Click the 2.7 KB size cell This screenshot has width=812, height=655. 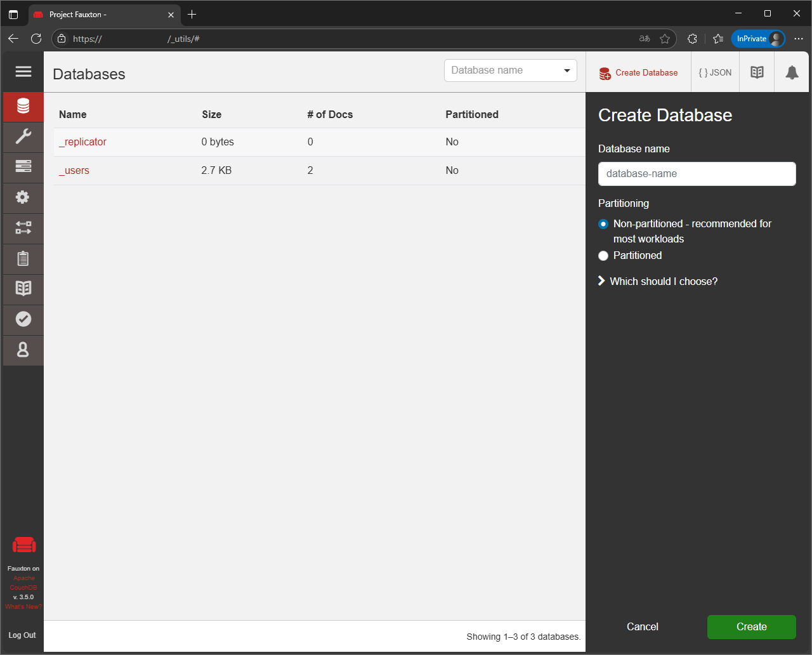coord(216,170)
